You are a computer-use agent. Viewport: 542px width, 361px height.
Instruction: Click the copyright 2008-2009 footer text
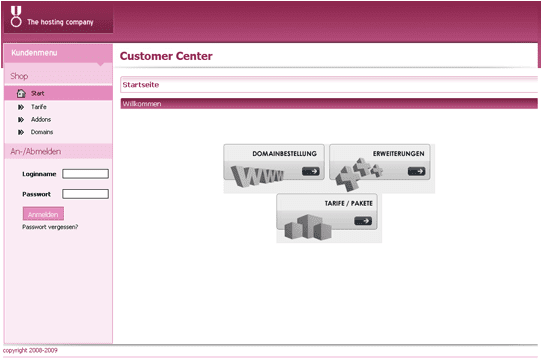point(30,350)
